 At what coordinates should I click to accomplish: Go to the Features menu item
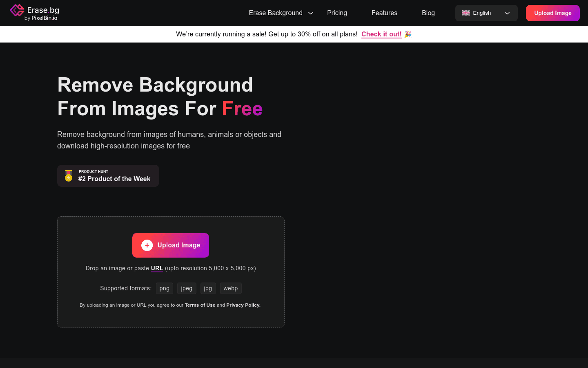click(x=384, y=13)
